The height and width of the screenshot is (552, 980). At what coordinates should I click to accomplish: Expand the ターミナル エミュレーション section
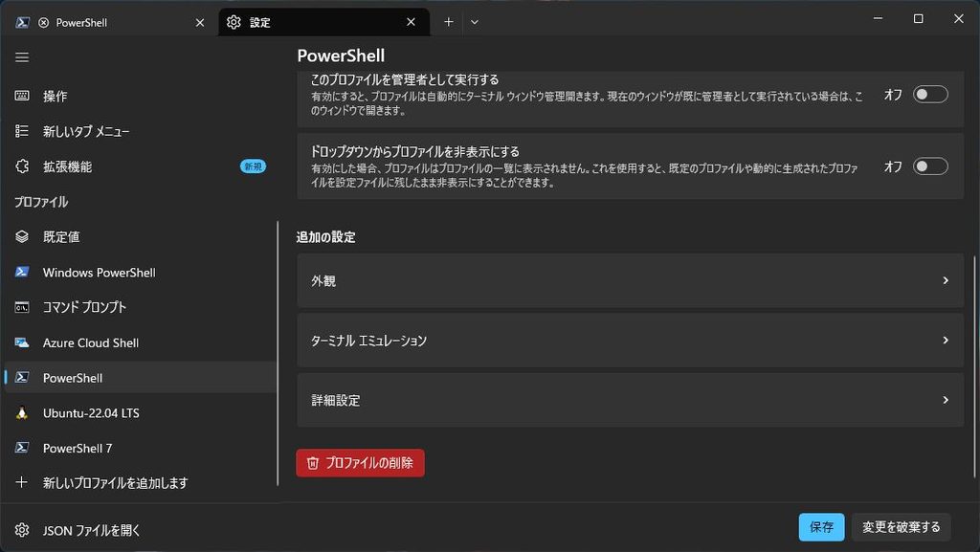(x=630, y=341)
